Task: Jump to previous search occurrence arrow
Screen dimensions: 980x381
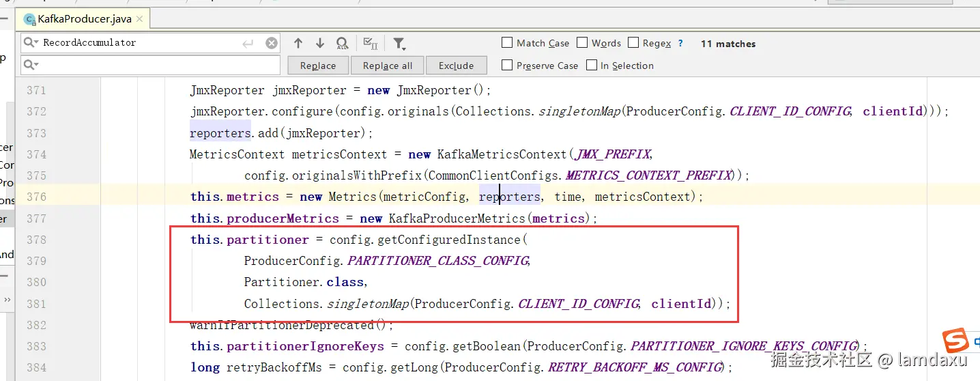Action: click(298, 43)
